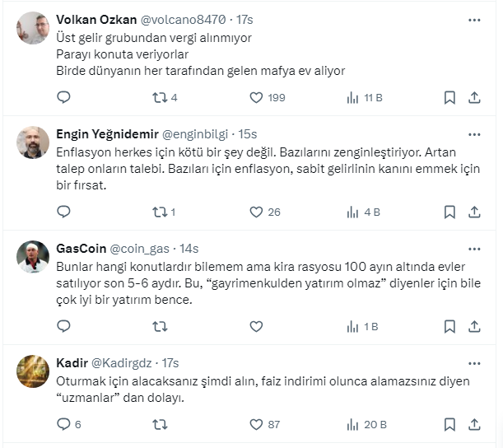Open Engin Yeğnidemir's profile picture
503x448 pixels.
click(33, 142)
